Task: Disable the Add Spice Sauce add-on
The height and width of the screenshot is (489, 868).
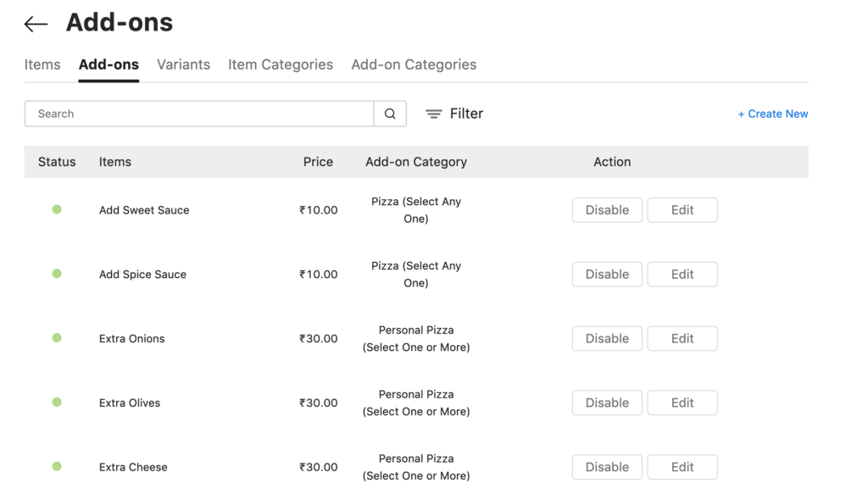Action: point(607,274)
